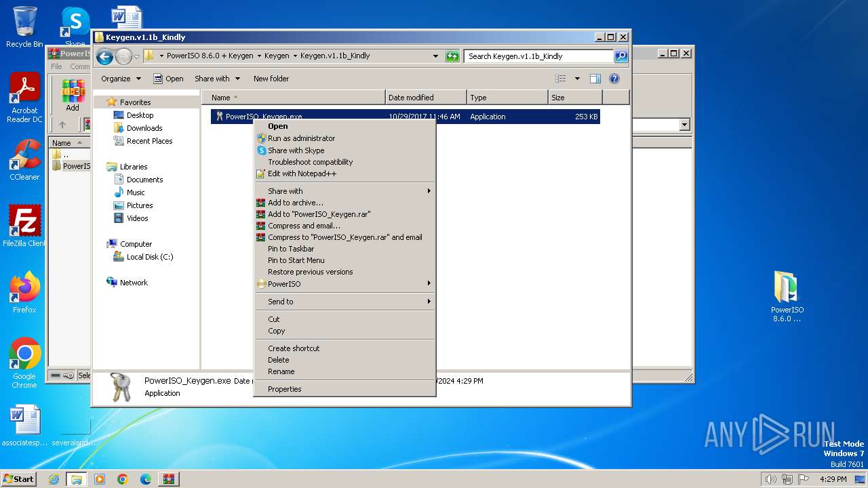Expand the PowerISO submenu
868x488 pixels.
(x=344, y=284)
